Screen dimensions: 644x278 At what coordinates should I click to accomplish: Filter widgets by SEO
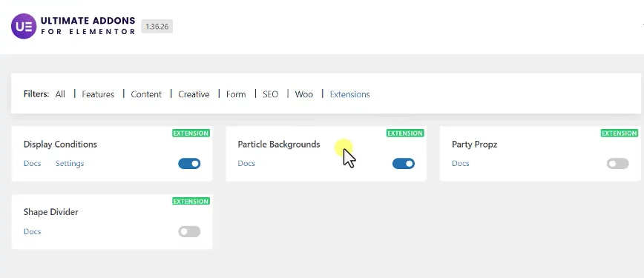click(x=271, y=94)
